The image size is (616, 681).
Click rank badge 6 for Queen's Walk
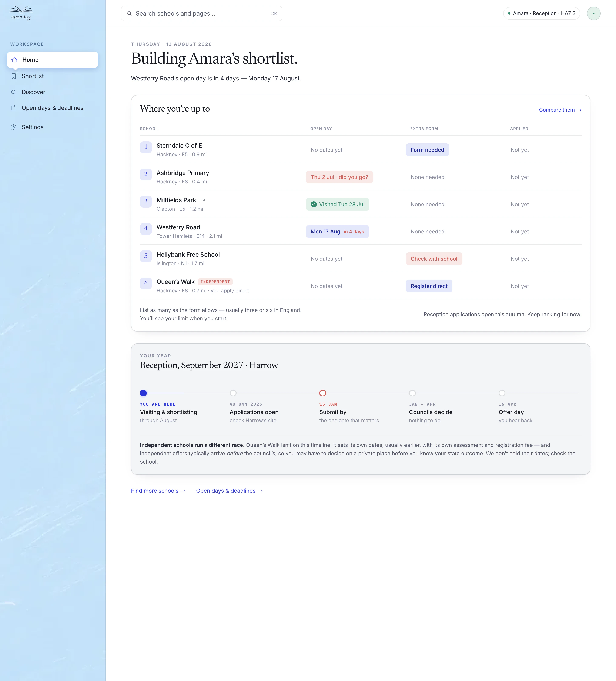coord(146,283)
